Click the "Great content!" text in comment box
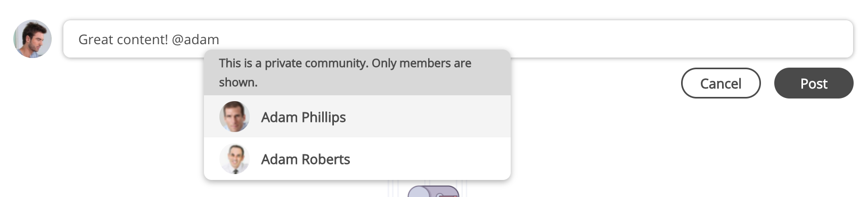868x197 pixels. [x=123, y=39]
